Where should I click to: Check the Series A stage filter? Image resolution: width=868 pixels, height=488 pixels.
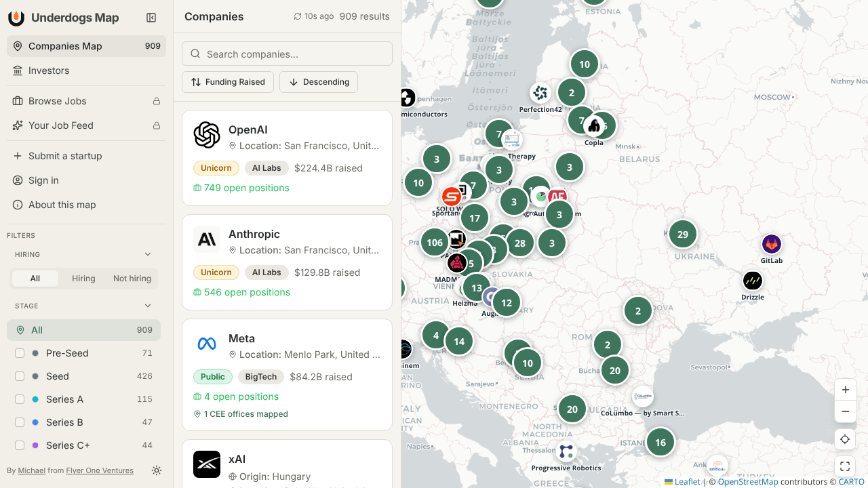(20, 399)
